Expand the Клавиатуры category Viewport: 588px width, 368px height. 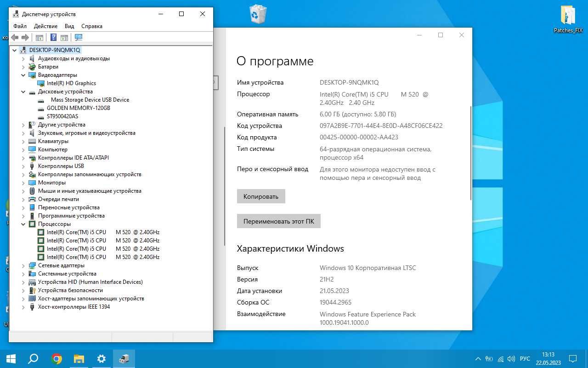point(23,141)
